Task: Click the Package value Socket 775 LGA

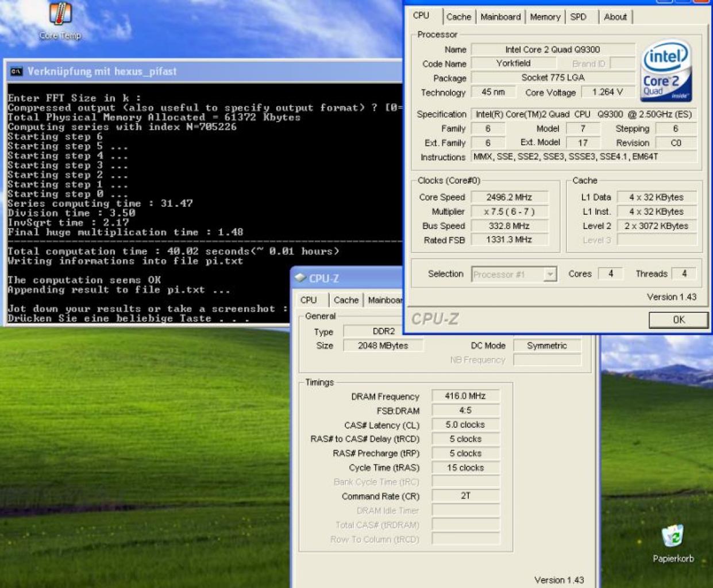Action: coord(553,78)
